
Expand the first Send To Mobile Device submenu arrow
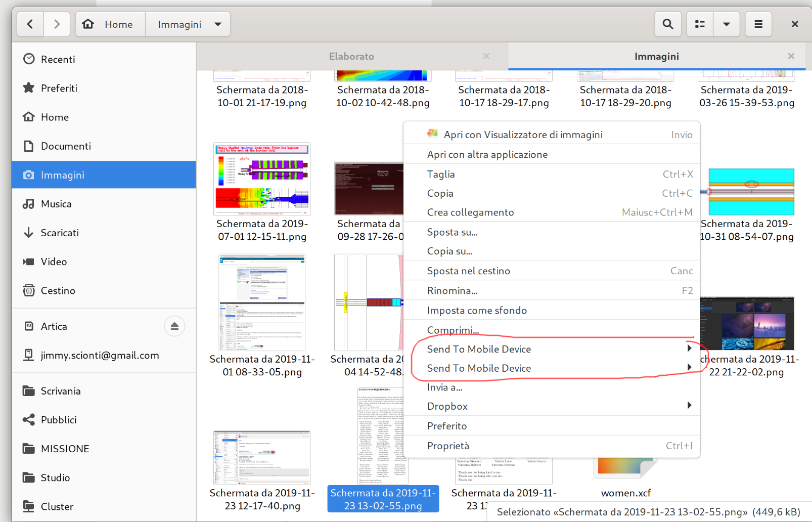pos(689,348)
